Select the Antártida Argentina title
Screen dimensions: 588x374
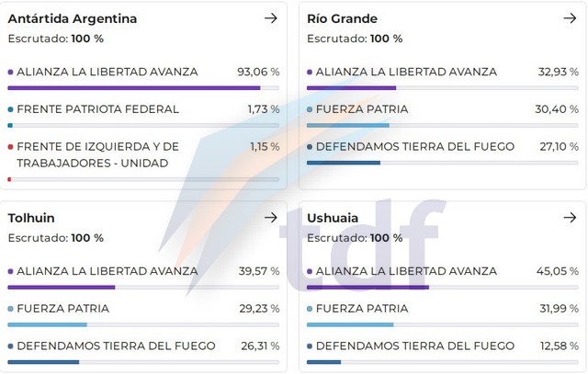coord(73,18)
